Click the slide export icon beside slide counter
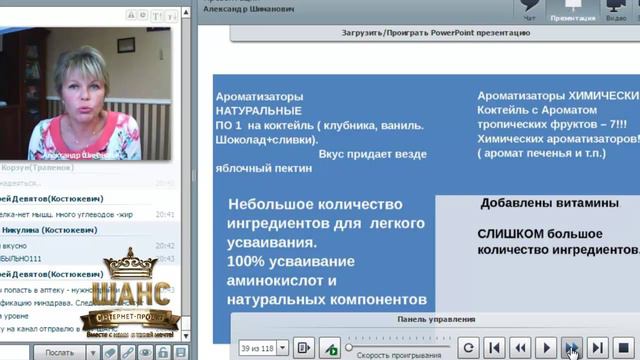Image resolution: width=640 pixels, height=360 pixels. 304,348
